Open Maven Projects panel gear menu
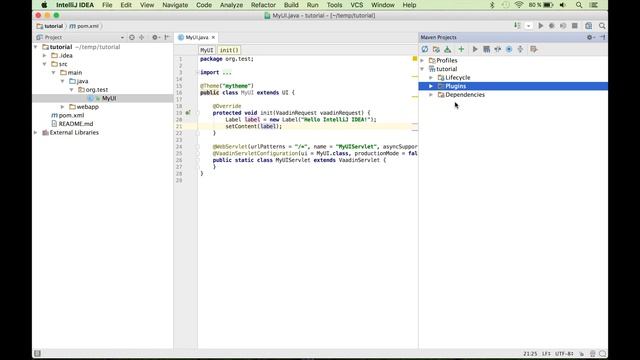640x360 pixels. click(x=590, y=37)
